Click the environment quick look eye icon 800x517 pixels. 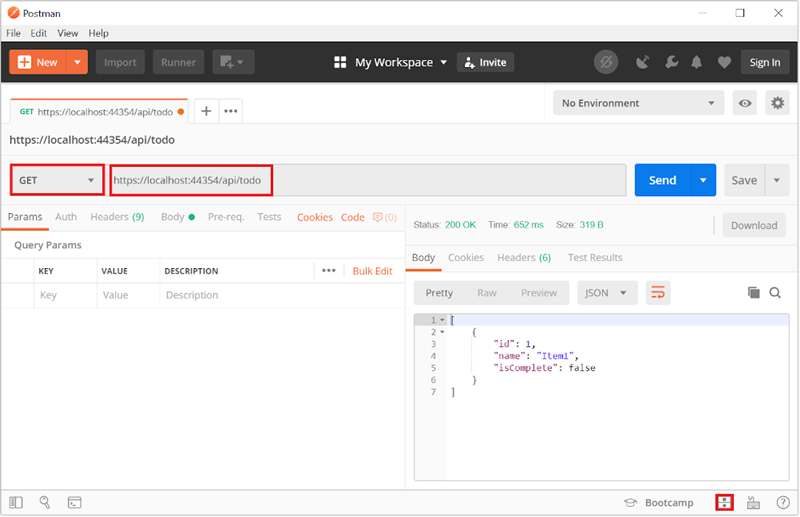tap(744, 103)
